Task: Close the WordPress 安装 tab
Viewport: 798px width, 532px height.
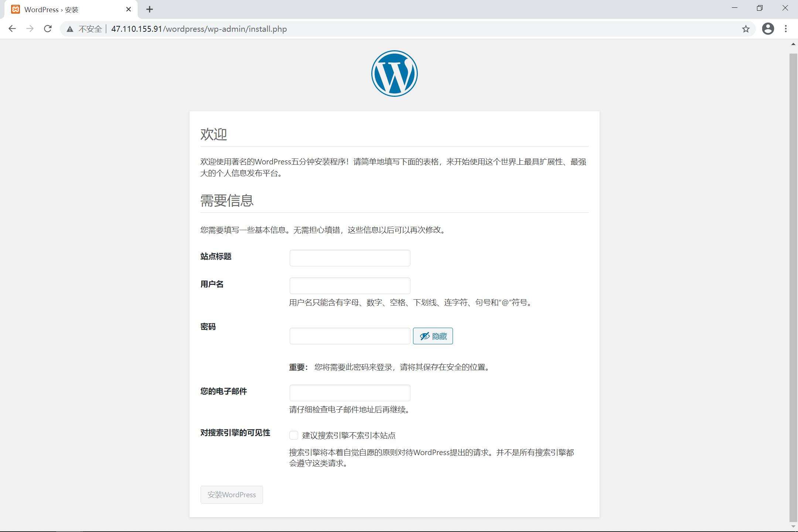Action: (x=129, y=9)
